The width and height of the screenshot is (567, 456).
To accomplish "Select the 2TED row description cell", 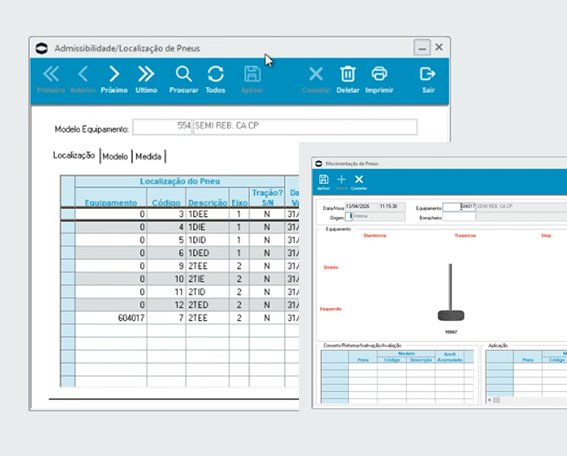I will [x=208, y=305].
